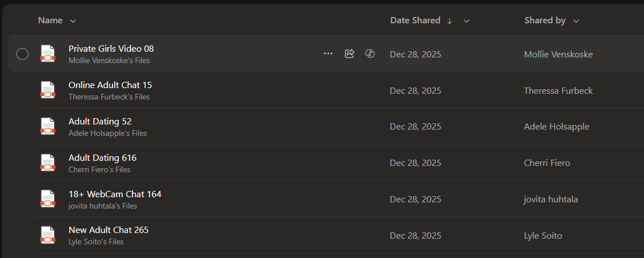Open the Date Shared column options chevron
The width and height of the screenshot is (644, 258).
pyautogui.click(x=467, y=21)
